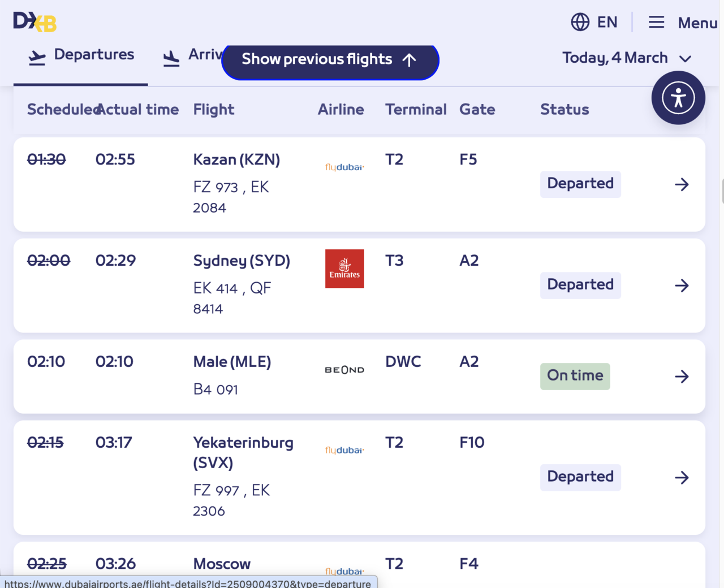Screen dimensions: 724x588
Task: Click the DXB airport logo
Action: click(x=35, y=22)
